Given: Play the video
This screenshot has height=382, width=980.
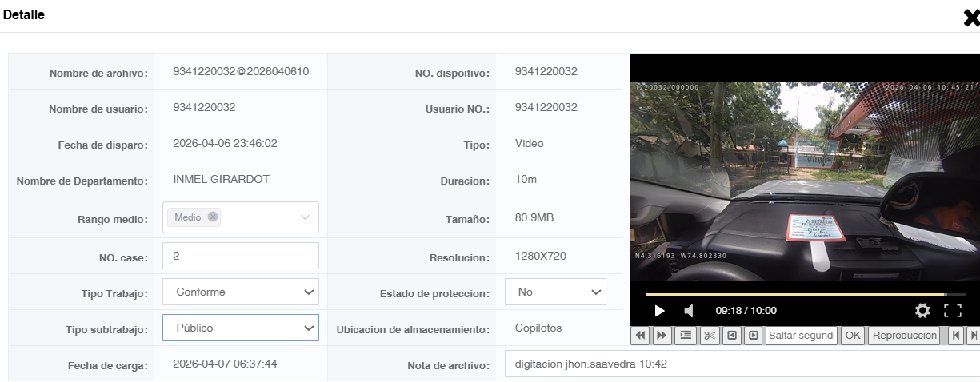Looking at the screenshot, I should coord(660,311).
